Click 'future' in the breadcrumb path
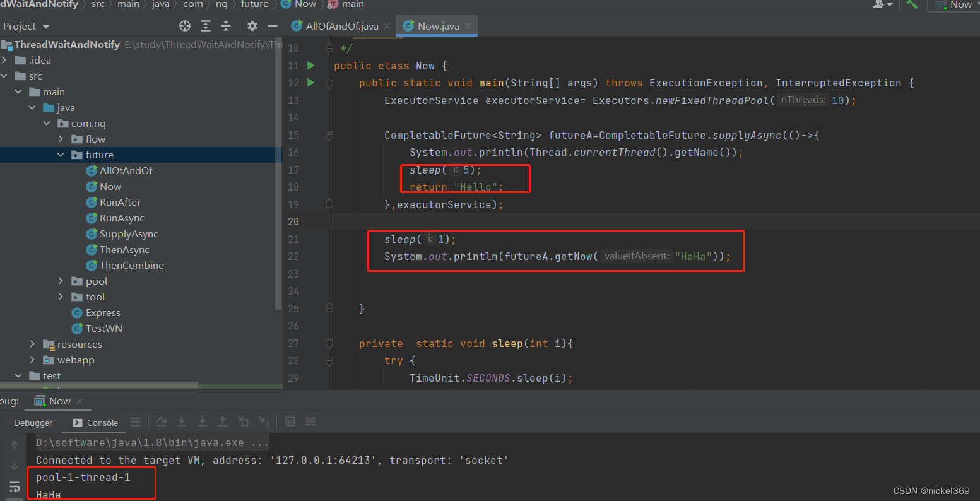 [255, 4]
